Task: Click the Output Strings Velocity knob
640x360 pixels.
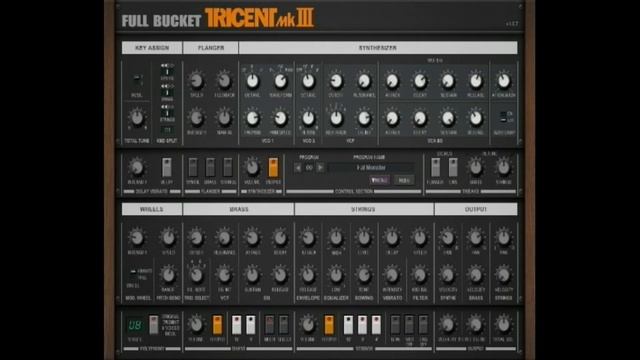Action: (x=504, y=275)
